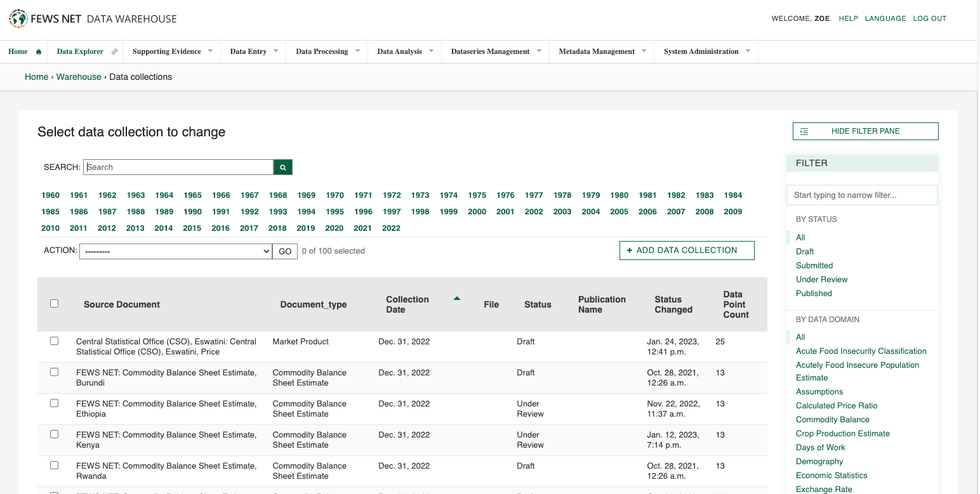Image resolution: width=980 pixels, height=494 pixels.
Task: Click the narrow filter text box
Action: pyautogui.click(x=862, y=195)
